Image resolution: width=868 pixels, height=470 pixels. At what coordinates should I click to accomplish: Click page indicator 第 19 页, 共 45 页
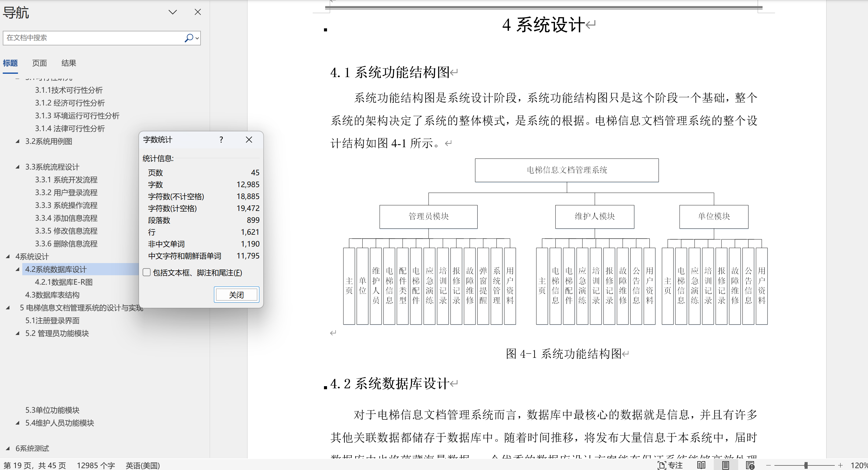[35, 465]
